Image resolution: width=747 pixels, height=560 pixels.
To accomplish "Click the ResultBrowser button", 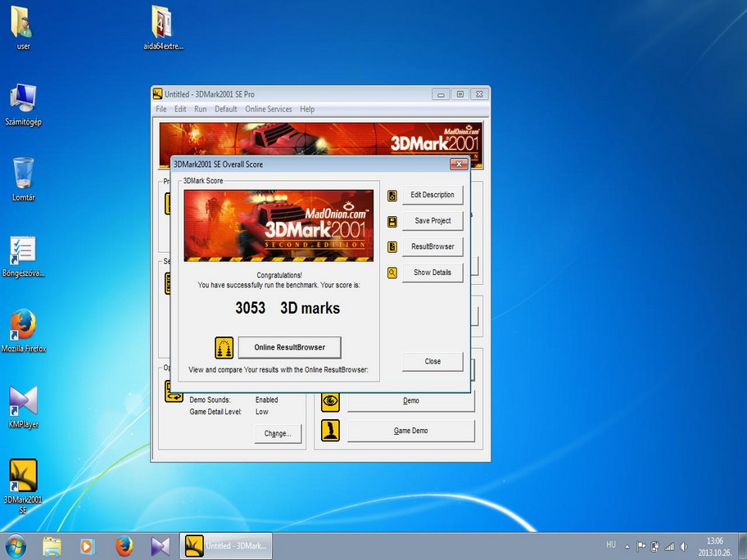I will click(432, 246).
